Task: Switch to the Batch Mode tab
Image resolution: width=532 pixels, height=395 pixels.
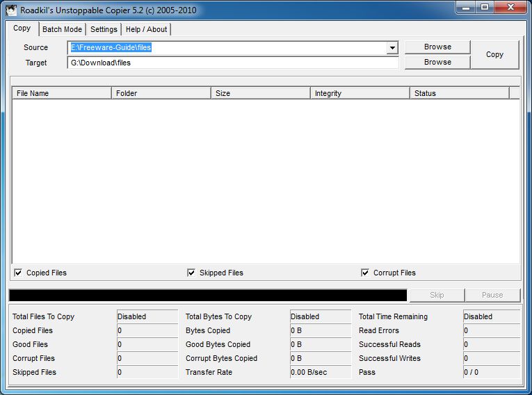Action: point(62,29)
